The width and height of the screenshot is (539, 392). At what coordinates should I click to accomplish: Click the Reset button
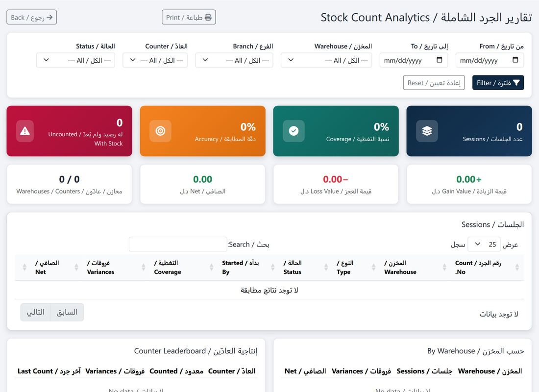pos(434,82)
